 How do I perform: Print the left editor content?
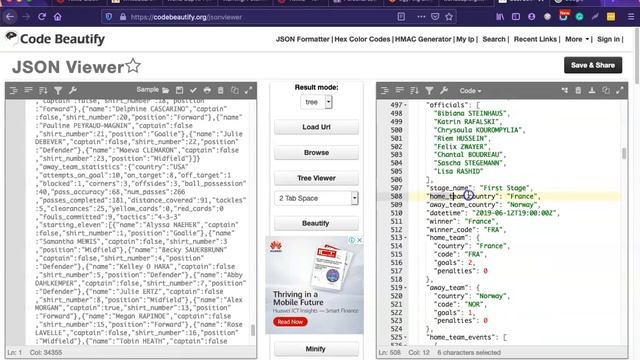click(207, 90)
